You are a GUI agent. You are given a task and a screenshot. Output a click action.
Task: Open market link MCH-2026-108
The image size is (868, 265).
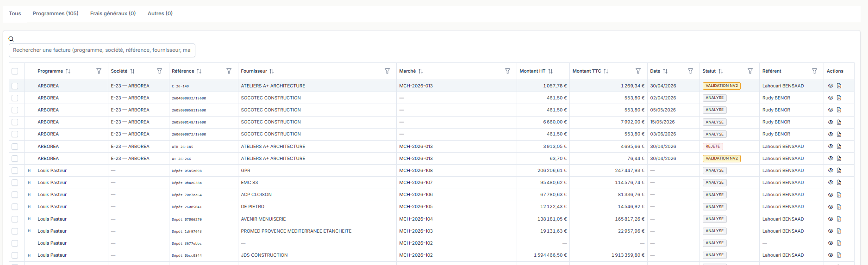pyautogui.click(x=416, y=170)
